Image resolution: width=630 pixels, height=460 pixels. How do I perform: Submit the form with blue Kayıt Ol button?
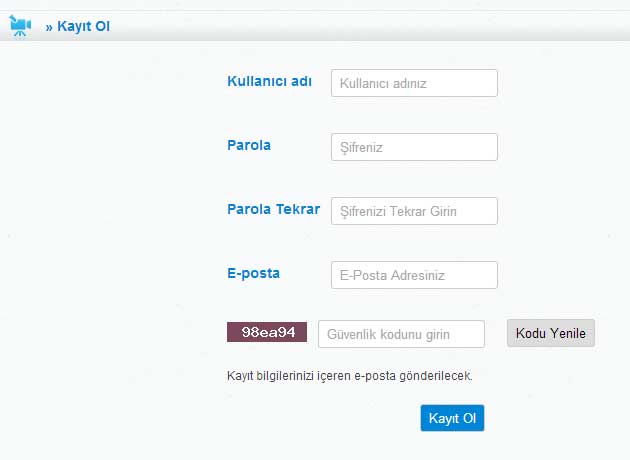tap(452, 418)
